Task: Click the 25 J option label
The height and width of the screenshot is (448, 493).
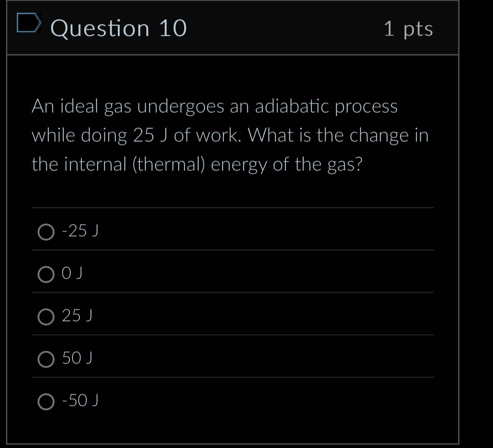Action: [76, 315]
